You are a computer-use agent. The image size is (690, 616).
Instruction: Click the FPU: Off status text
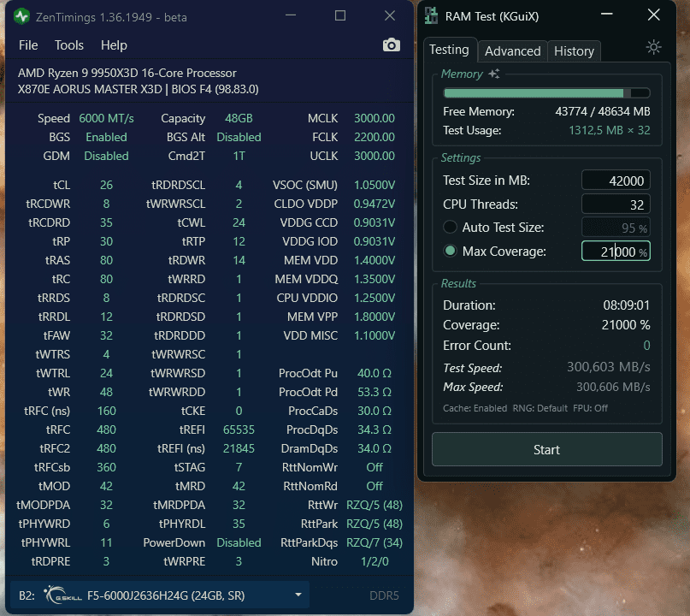(x=590, y=408)
